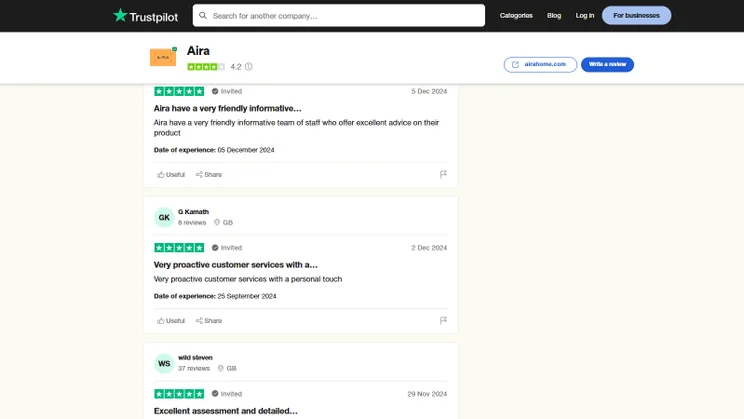Click the 5 Dec 2024 review date

pyautogui.click(x=429, y=91)
